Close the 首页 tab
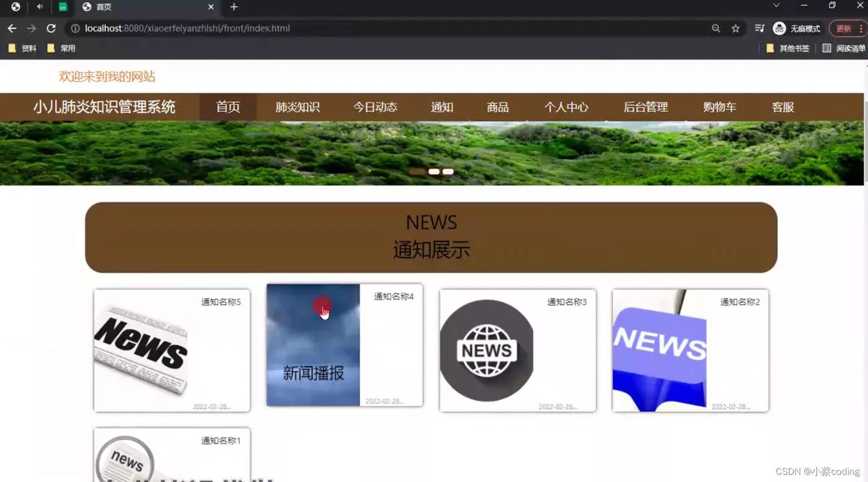The image size is (868, 482). click(211, 7)
